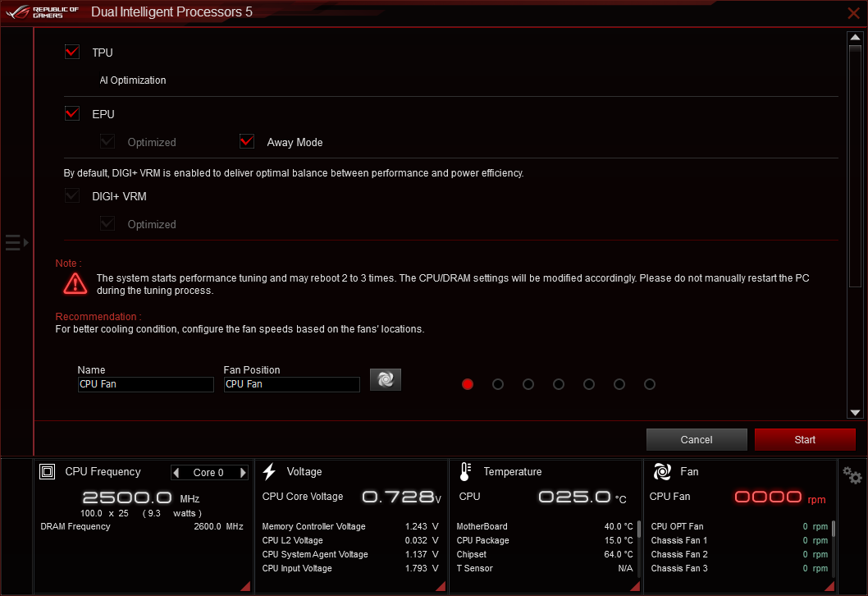Click the Core 0 selector label
Image resolution: width=868 pixels, height=596 pixels.
(x=208, y=473)
